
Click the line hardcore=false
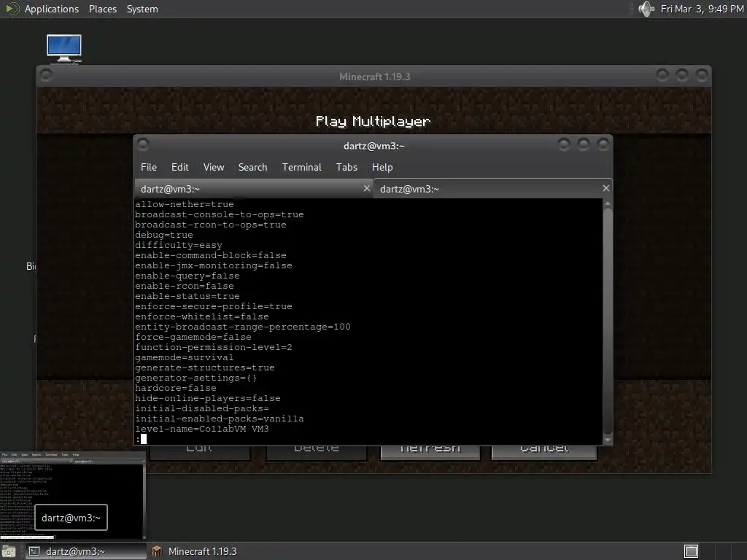(x=176, y=388)
